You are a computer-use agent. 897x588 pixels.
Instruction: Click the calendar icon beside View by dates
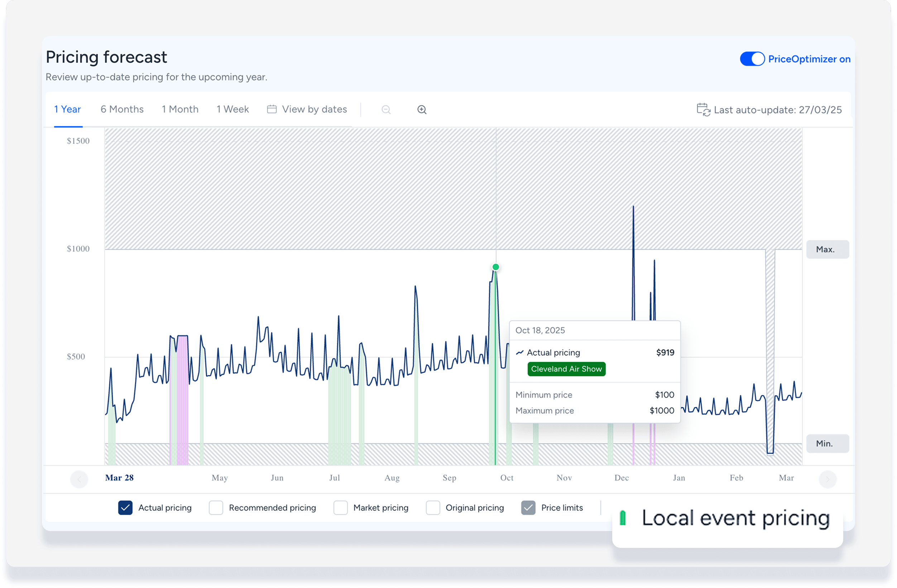click(272, 109)
